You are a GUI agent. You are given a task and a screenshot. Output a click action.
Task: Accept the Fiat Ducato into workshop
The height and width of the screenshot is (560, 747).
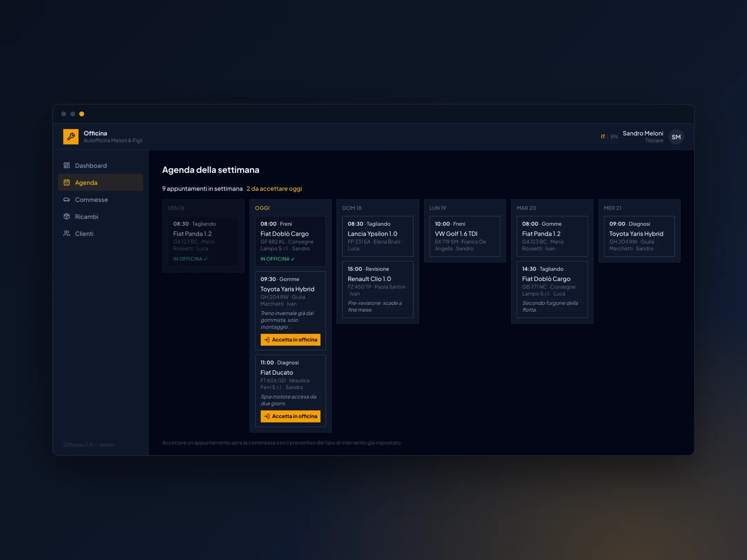(x=290, y=416)
